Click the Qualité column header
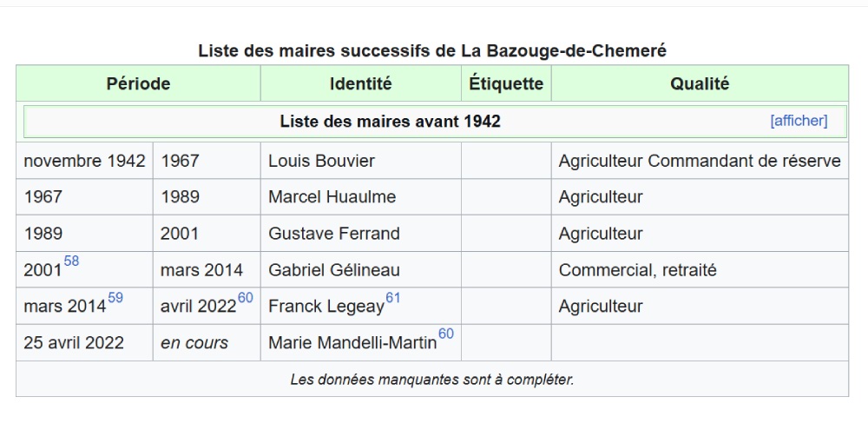The image size is (868, 430). click(x=700, y=84)
